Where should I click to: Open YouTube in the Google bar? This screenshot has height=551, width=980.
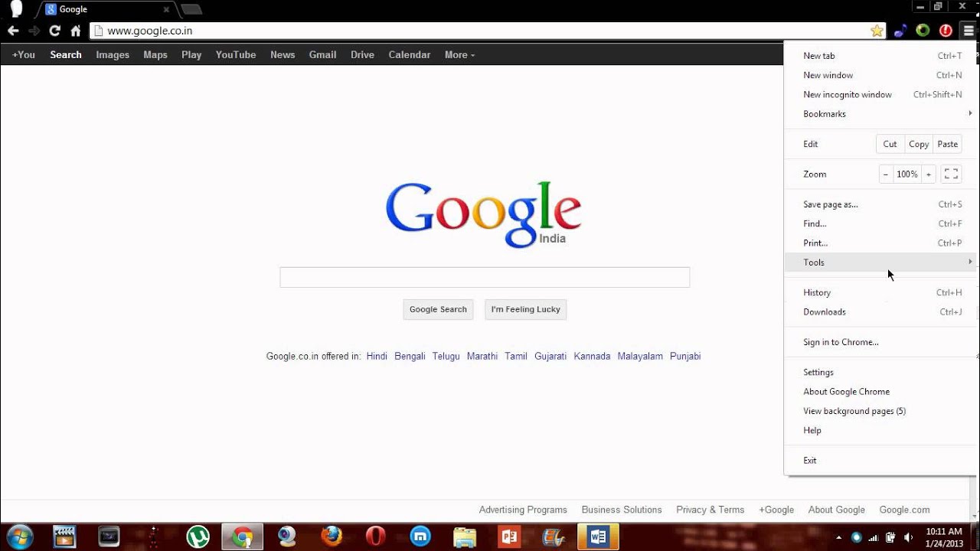236,54
